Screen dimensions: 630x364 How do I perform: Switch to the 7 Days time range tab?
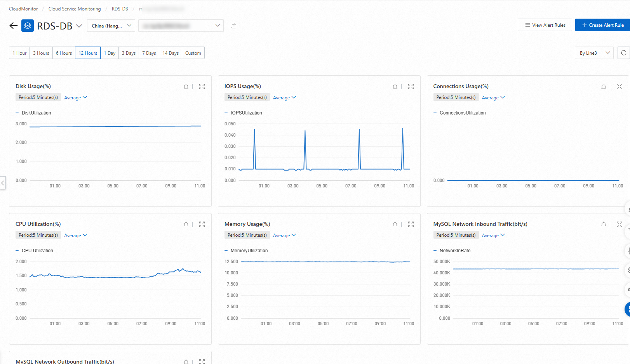[148, 52]
